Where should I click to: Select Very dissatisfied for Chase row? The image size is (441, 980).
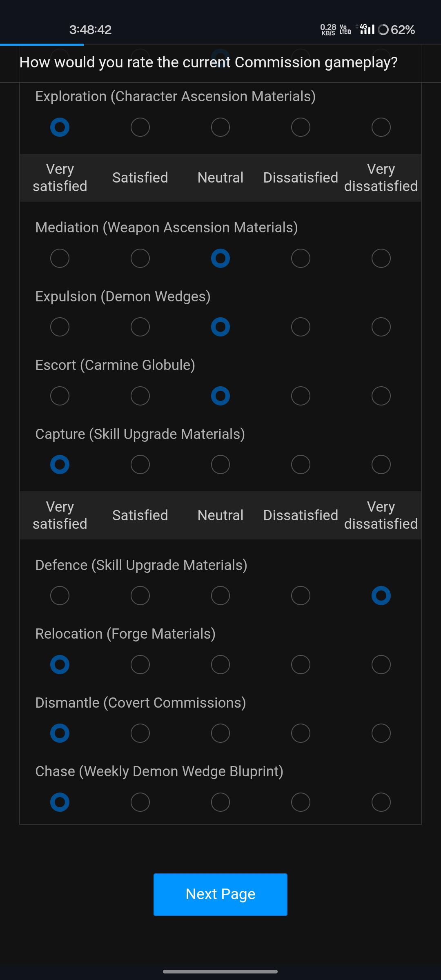[x=381, y=802]
